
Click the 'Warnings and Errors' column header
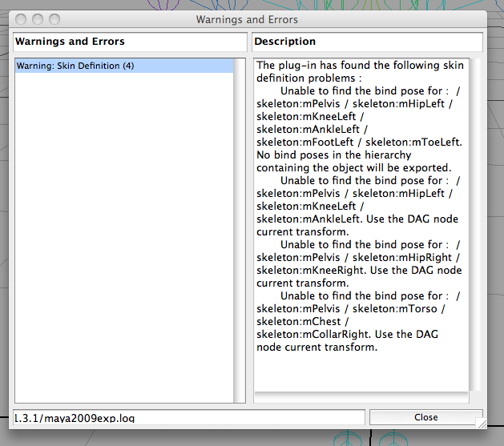tap(130, 42)
